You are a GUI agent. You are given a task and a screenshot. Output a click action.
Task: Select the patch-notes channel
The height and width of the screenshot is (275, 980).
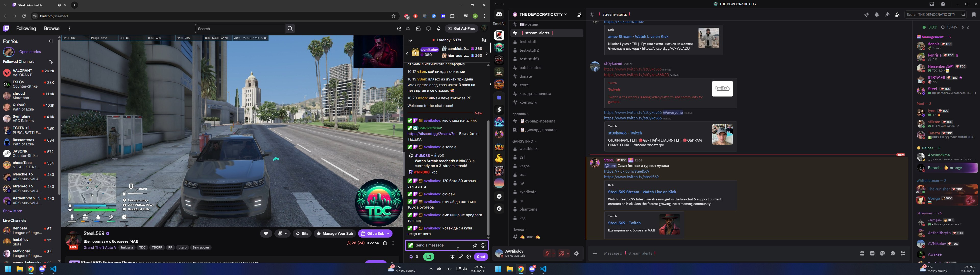tap(530, 68)
